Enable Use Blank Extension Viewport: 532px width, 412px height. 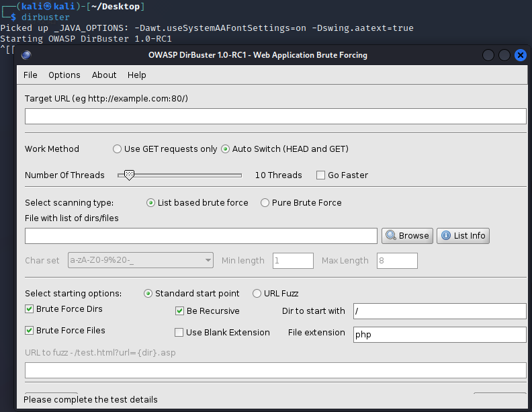pos(179,333)
